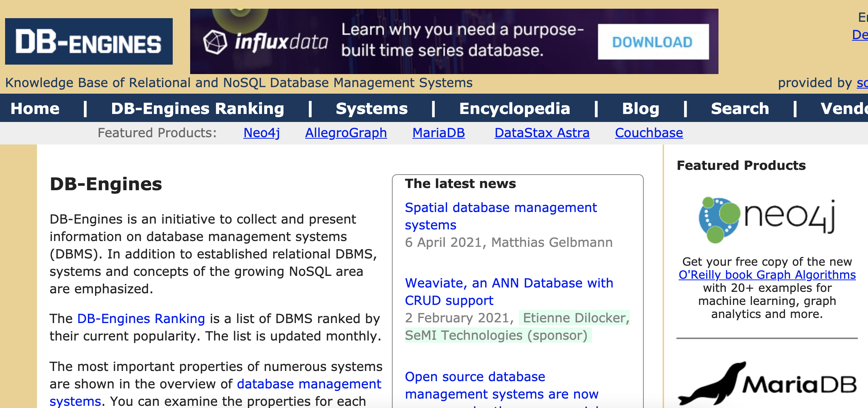Viewport: 868px width, 408px height.
Task: Click 'The latest news' heading
Action: pyautogui.click(x=460, y=184)
